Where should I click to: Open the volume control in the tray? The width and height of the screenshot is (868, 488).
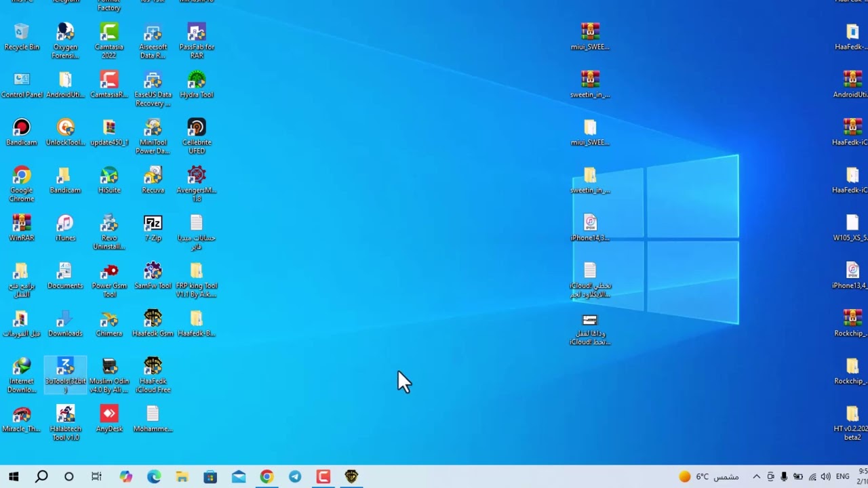tap(825, 476)
